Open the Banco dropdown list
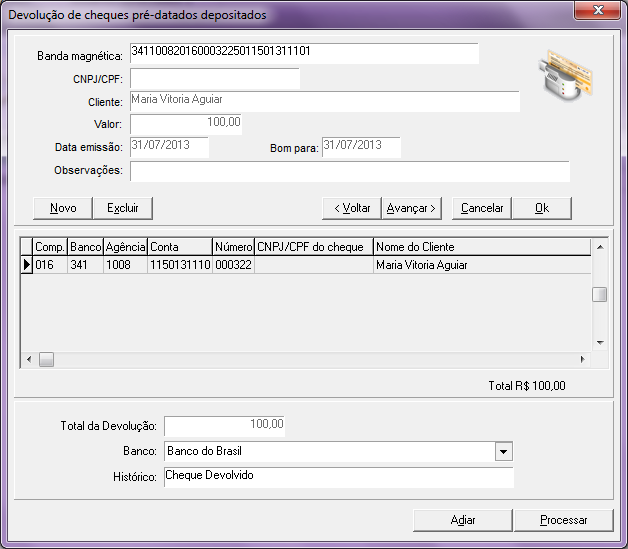Screen dimensions: 628x549 502,452
